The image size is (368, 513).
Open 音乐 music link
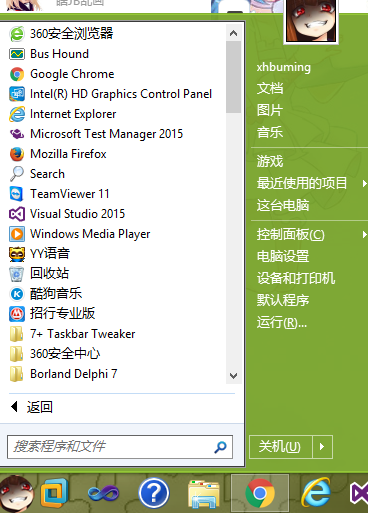(x=270, y=132)
